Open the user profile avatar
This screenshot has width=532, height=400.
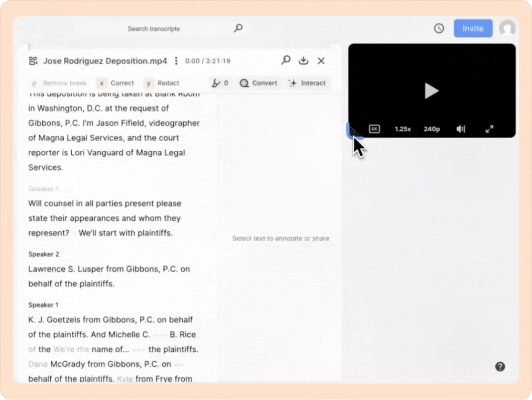tap(507, 28)
